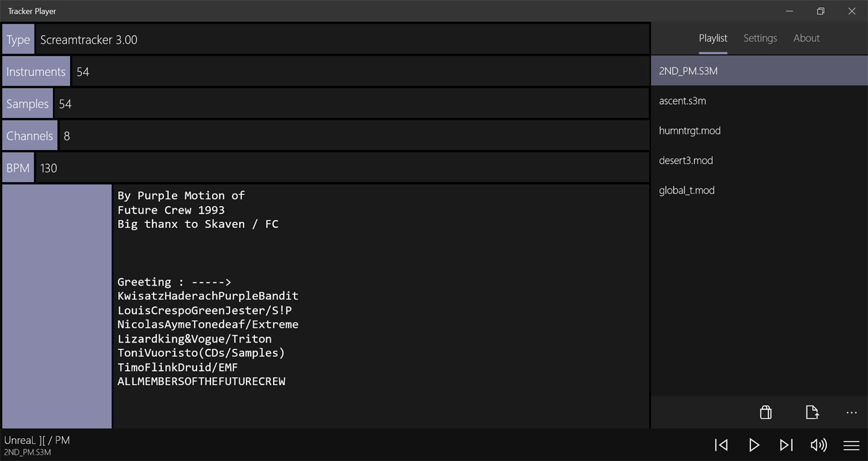Click the clear playlist trash icon
The height and width of the screenshot is (461, 868).
coord(766,412)
